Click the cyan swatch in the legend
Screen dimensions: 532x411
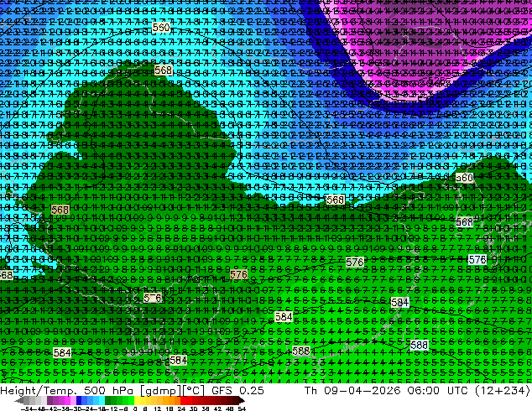[102, 401]
